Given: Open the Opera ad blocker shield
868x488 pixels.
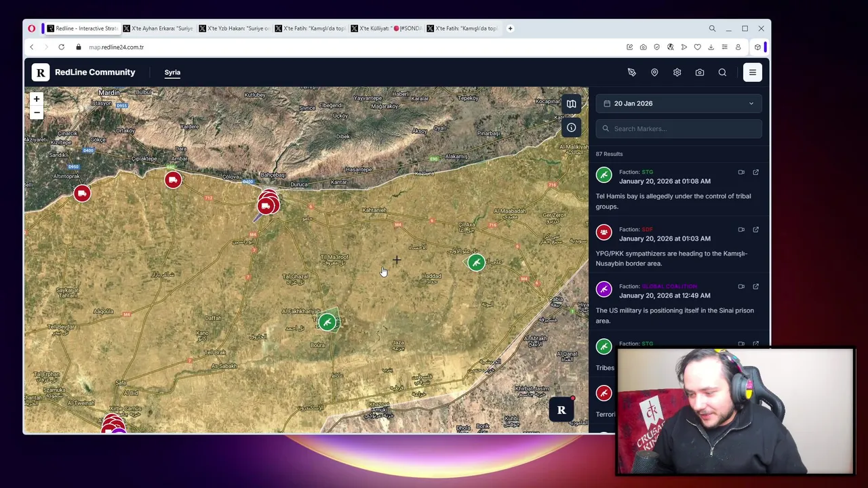Looking at the screenshot, I should 656,47.
